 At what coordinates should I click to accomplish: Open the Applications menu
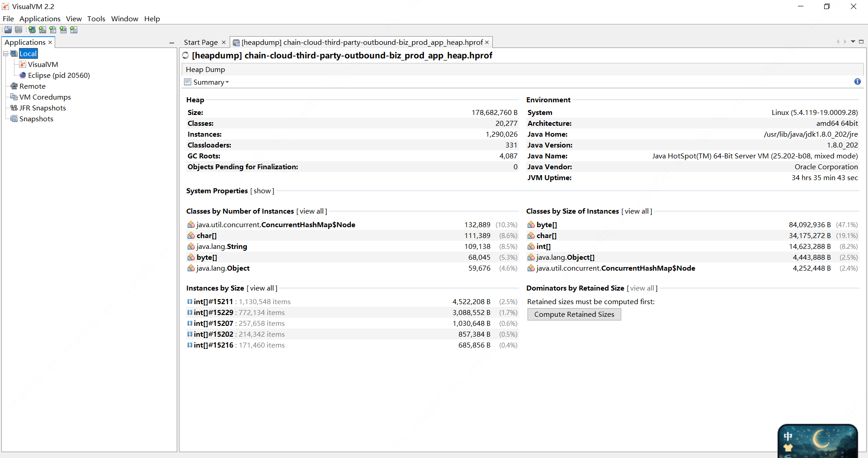click(40, 19)
